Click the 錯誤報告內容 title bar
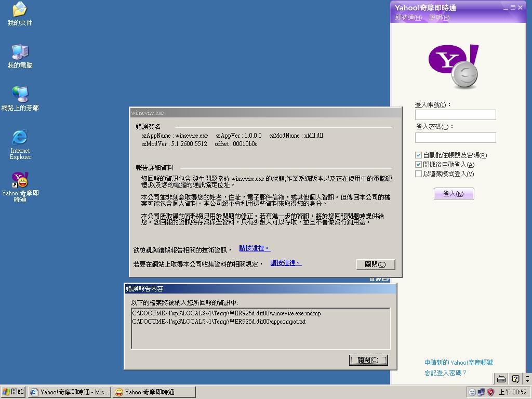 pos(261,289)
